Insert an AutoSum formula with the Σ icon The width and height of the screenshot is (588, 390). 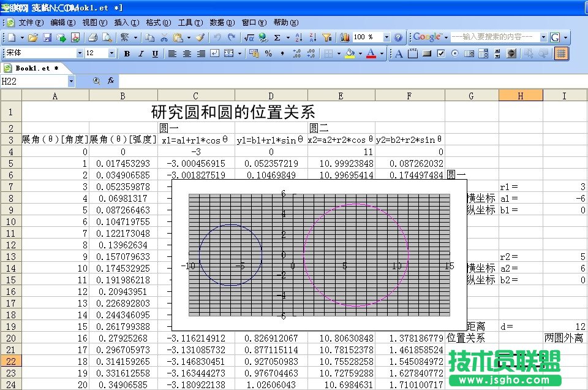[278, 37]
